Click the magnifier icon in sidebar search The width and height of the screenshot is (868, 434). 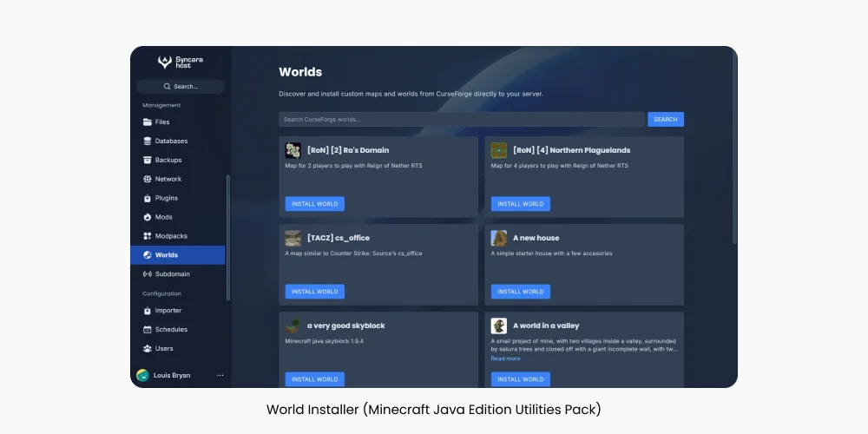(x=168, y=86)
